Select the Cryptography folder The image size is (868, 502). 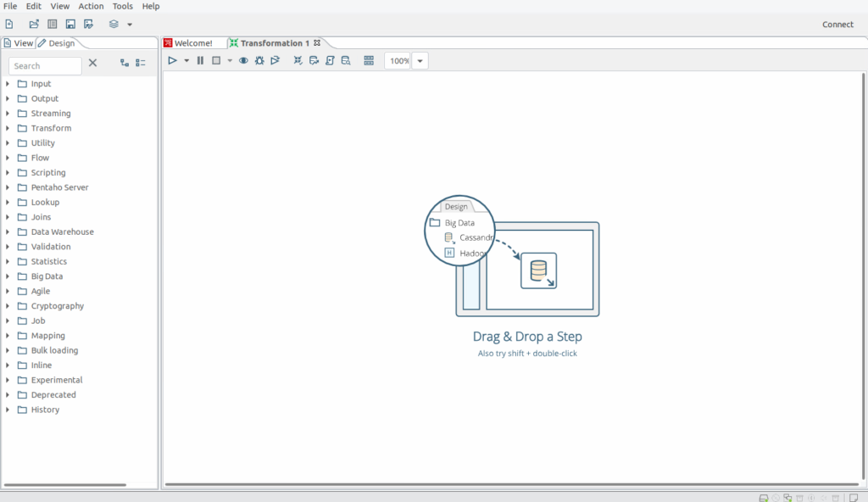click(x=57, y=306)
